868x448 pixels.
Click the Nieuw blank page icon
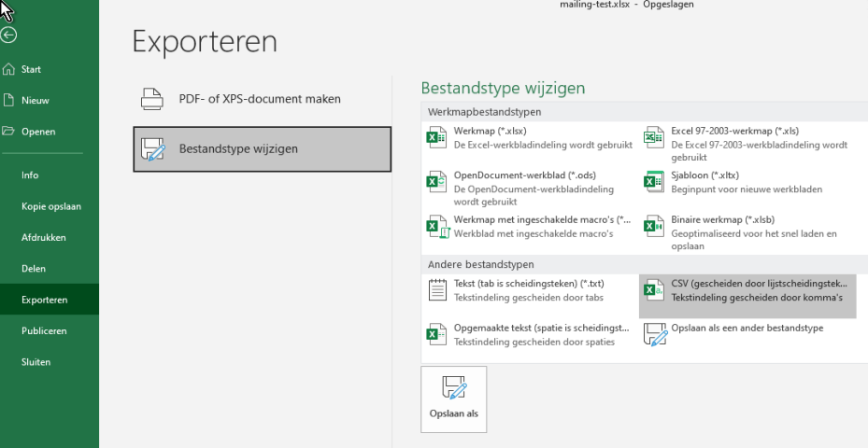tap(8, 100)
